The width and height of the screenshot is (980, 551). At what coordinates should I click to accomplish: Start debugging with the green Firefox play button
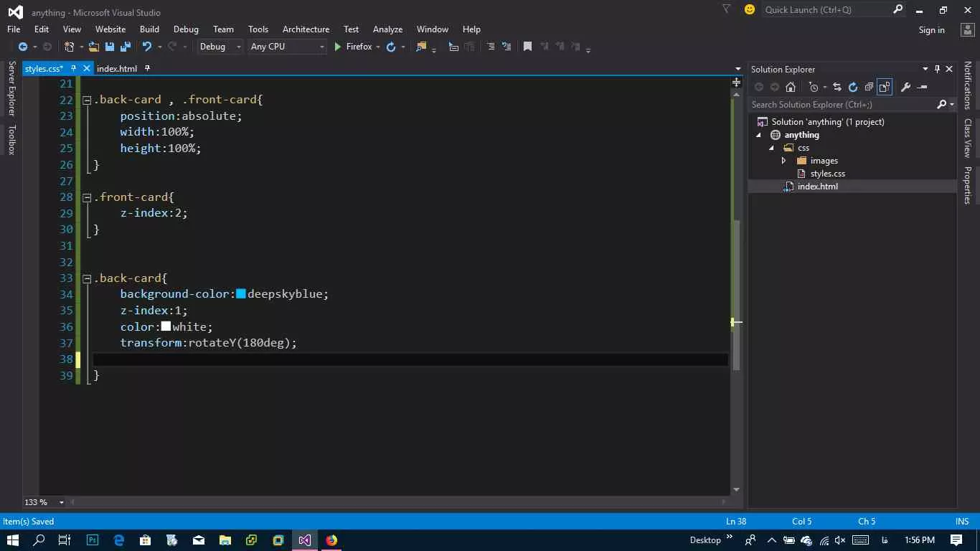[x=338, y=47]
